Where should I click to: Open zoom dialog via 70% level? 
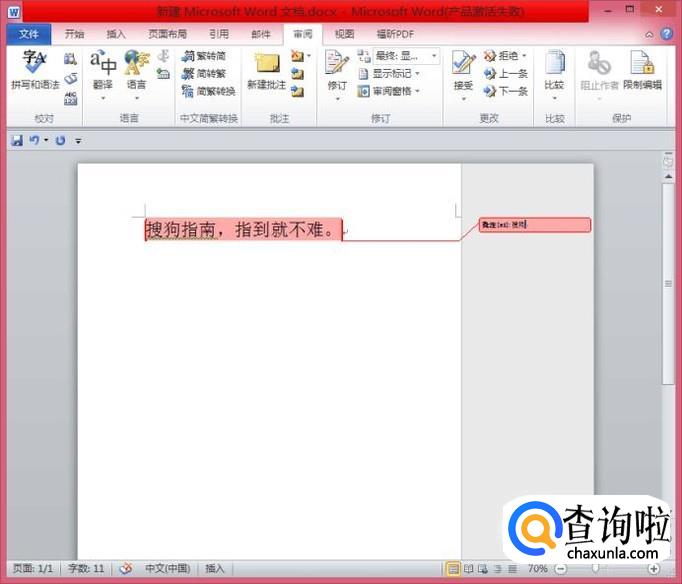click(538, 568)
